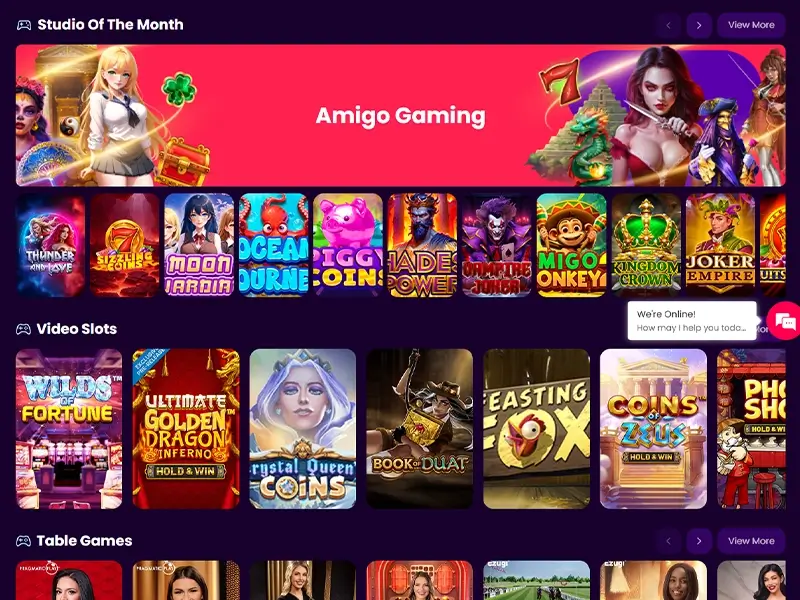Screen dimensions: 800x600
Task: Click View More for Studio Of The Month
Action: point(751,25)
